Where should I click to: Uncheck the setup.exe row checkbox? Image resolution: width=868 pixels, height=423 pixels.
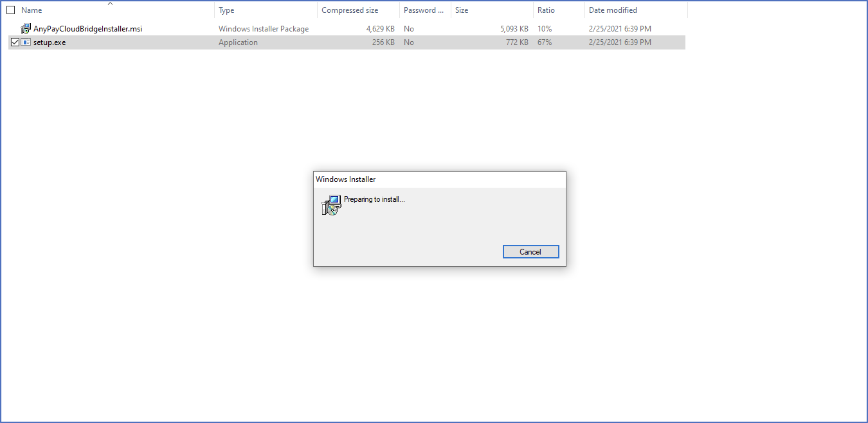pos(15,42)
